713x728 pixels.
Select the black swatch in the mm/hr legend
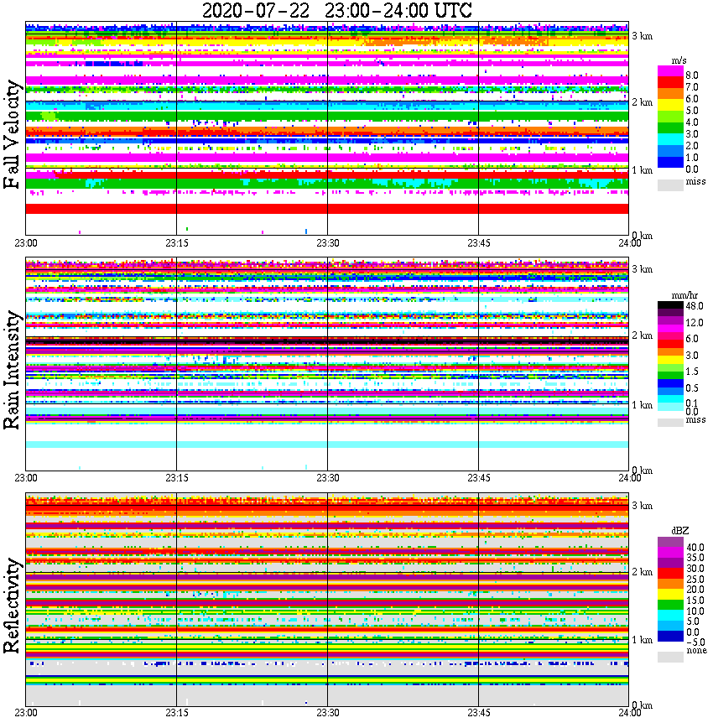click(670, 305)
